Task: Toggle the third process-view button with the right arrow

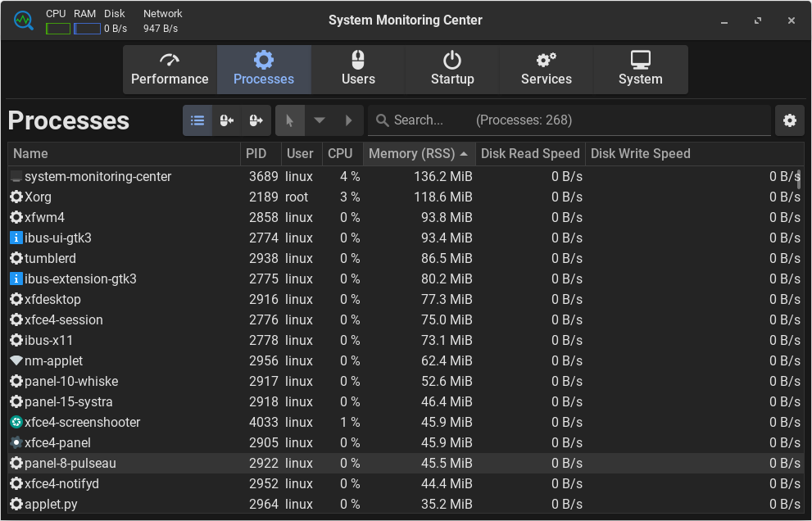Action: 256,120
